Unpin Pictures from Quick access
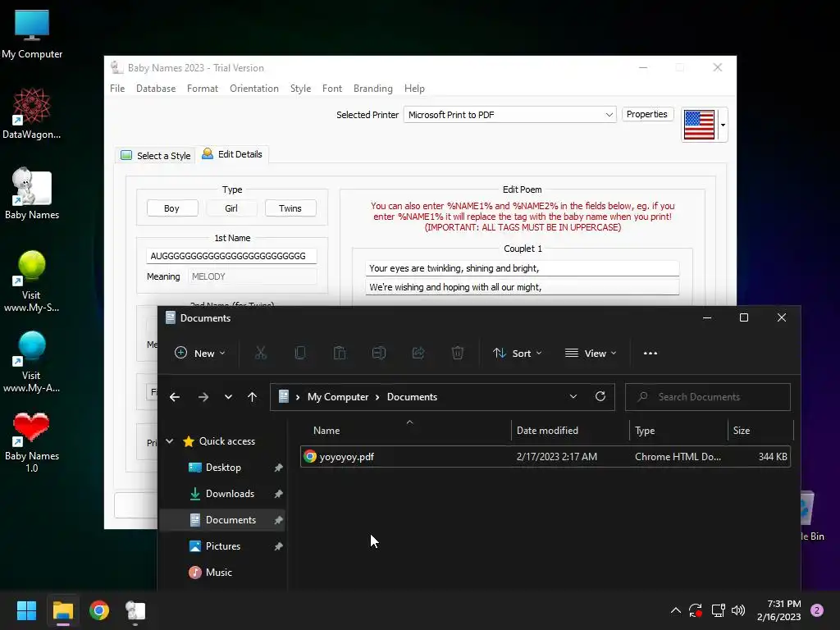 tap(279, 546)
